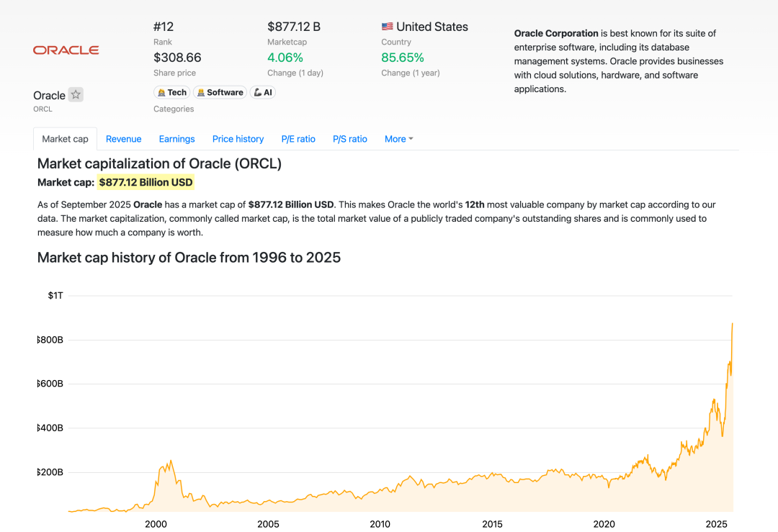Select the Market cap tab

point(65,139)
